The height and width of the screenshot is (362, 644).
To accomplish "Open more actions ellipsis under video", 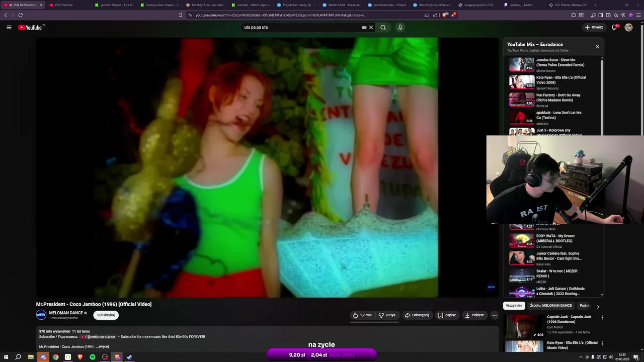I will pyautogui.click(x=494, y=315).
